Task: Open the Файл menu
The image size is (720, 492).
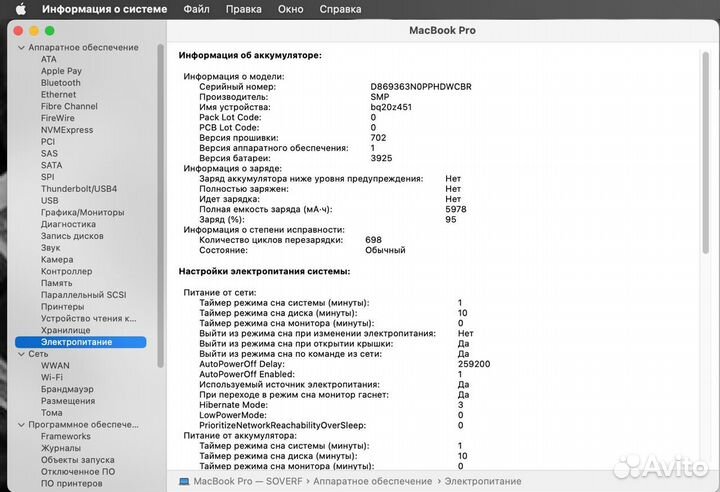Action: [x=197, y=9]
